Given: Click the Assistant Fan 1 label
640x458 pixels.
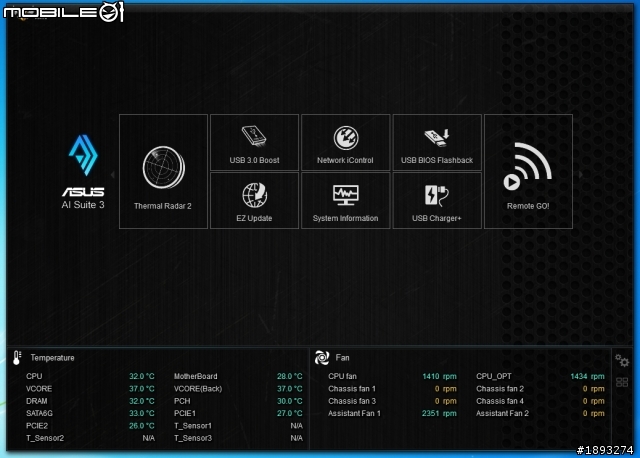Looking at the screenshot, I should [x=354, y=413].
